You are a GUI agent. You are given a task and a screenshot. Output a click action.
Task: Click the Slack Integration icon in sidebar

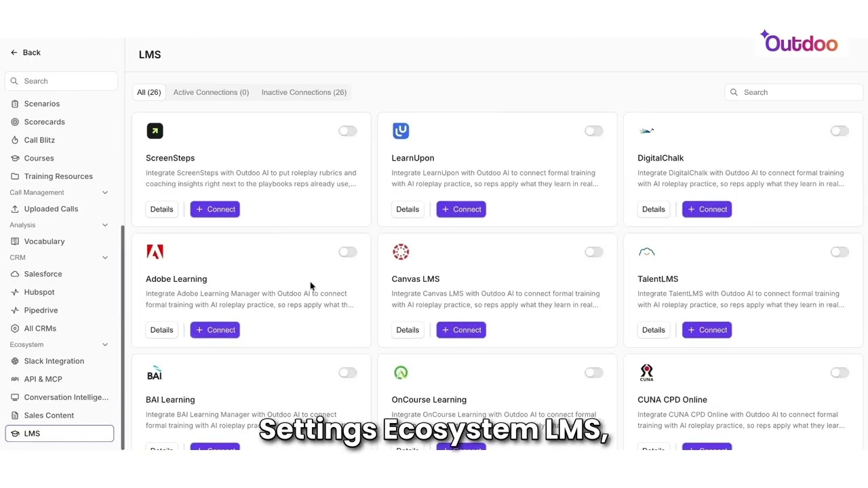coord(15,361)
